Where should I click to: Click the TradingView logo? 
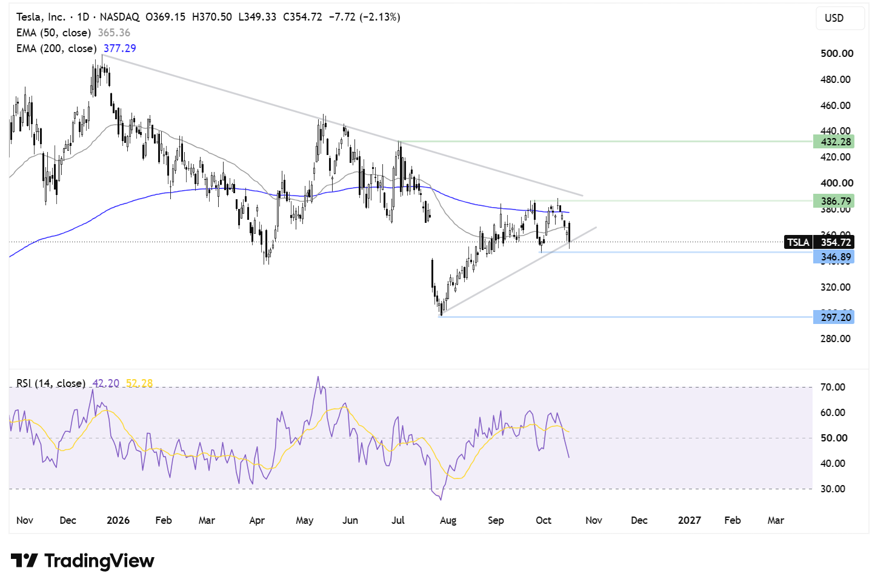point(82,561)
